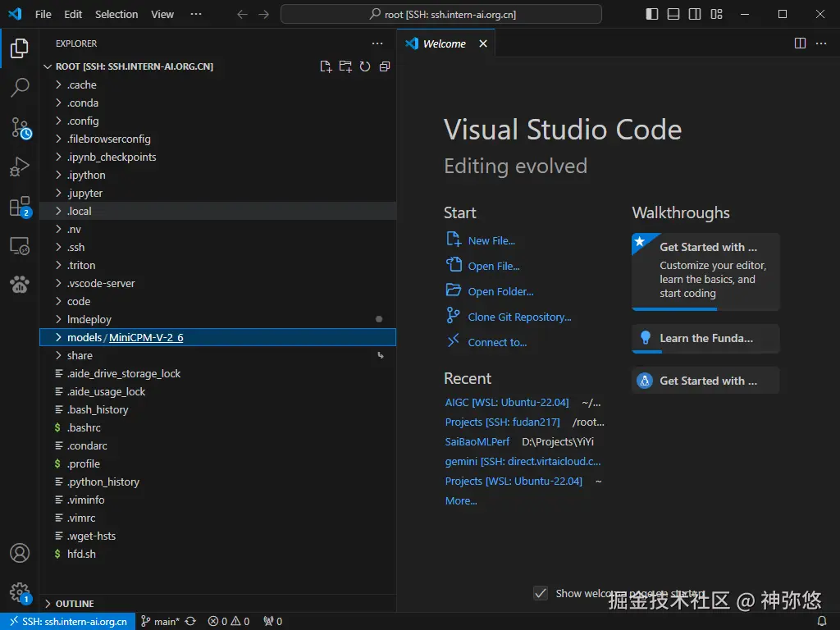Refresh the Explorer file tree

[x=365, y=66]
